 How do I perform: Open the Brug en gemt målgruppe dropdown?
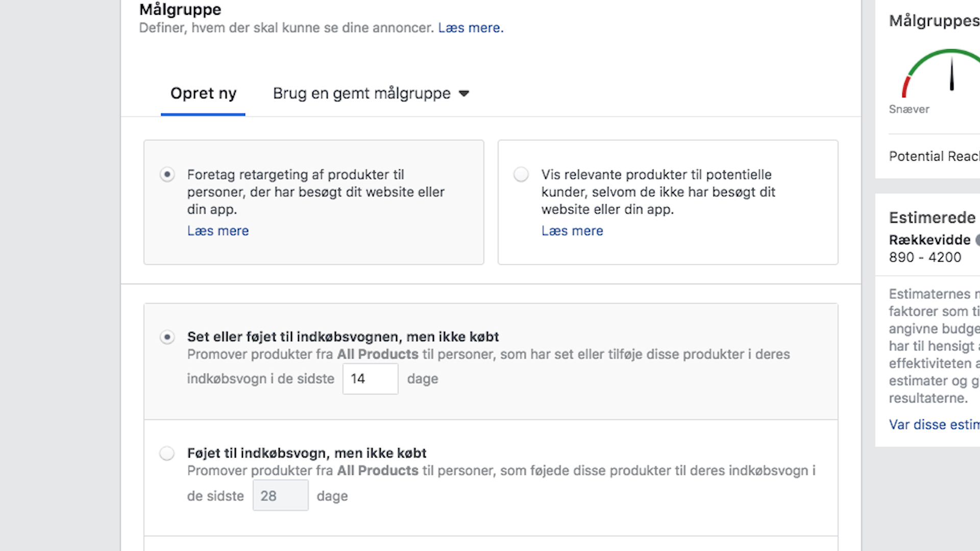[361, 93]
